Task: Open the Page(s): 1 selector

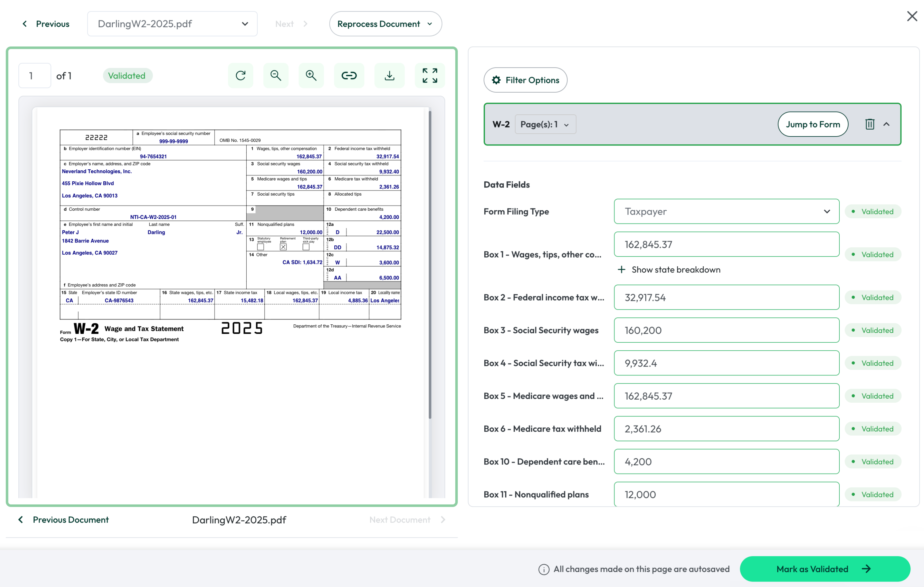Action: click(545, 124)
